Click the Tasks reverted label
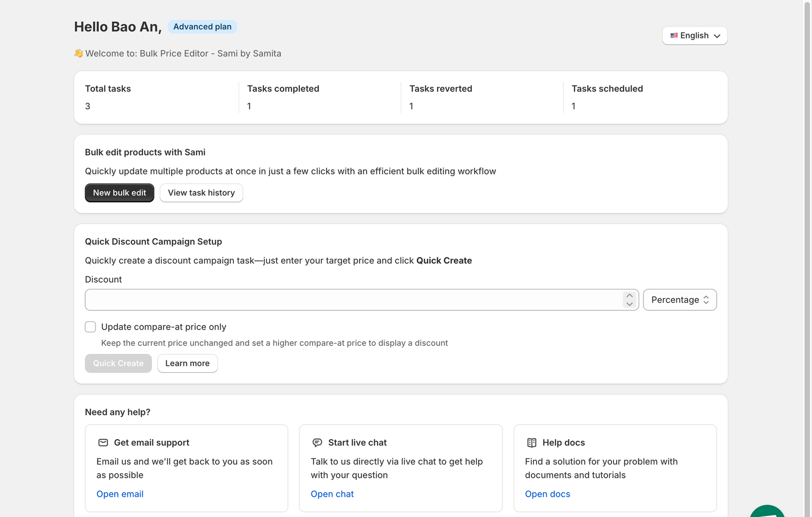The image size is (812, 517). (x=441, y=89)
